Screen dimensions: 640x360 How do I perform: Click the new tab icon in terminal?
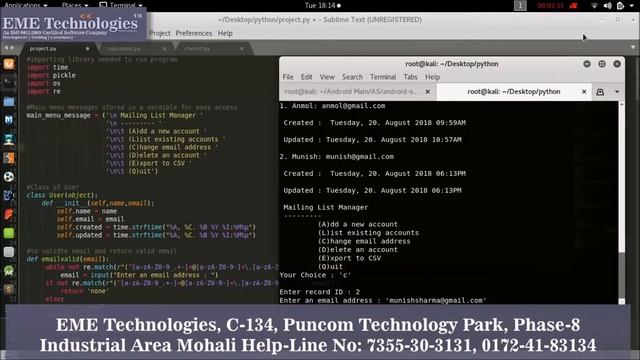pyautogui.click(x=600, y=92)
